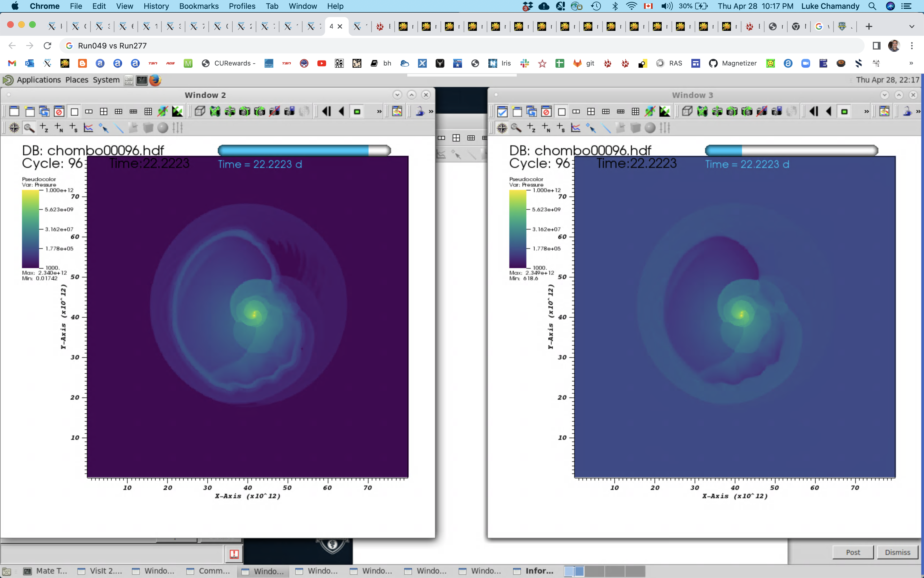
Task: Enable the point tool in Window 2
Action: [x=103, y=128]
